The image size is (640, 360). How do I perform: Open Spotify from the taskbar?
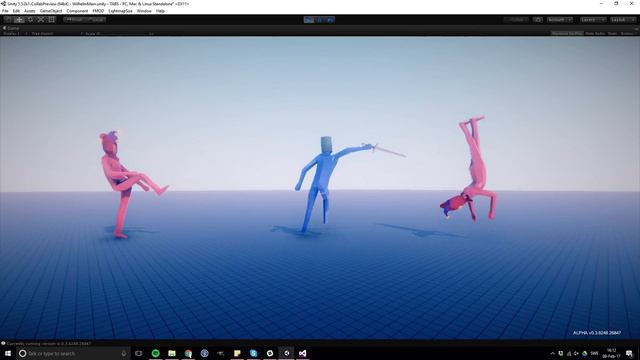coord(156,353)
